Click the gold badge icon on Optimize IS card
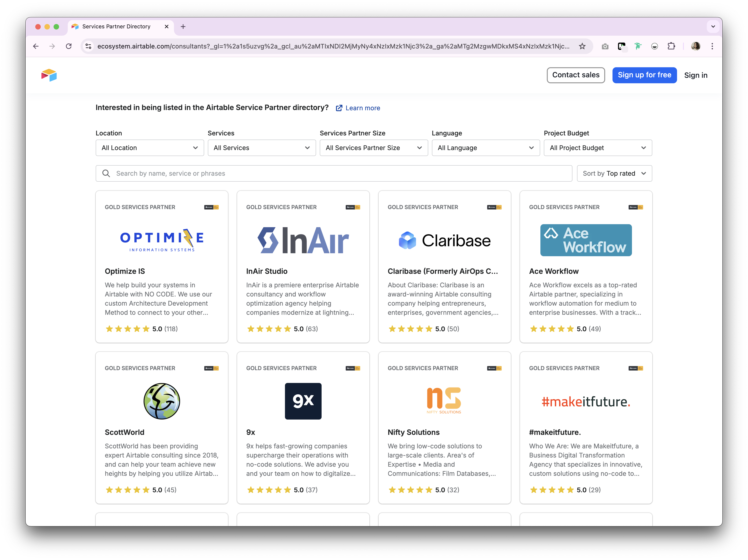The image size is (748, 560). coord(211,207)
